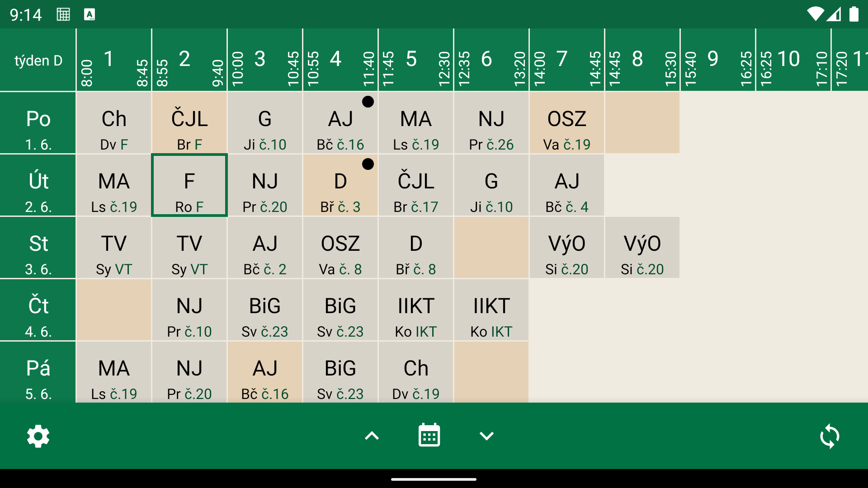Tap the black dot on Monday AJ lesson
This screenshot has width=868, height=488.
tap(368, 102)
